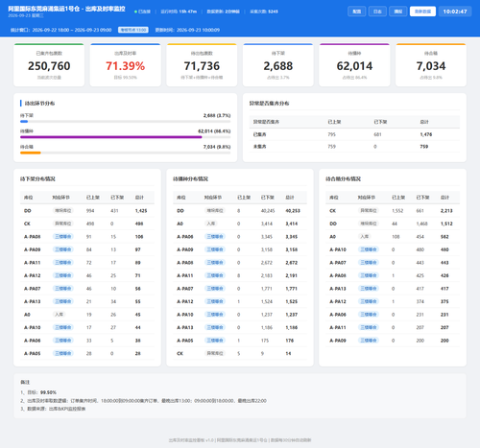Click the white 刷新数据 button
The height and width of the screenshot is (448, 480).
point(422,12)
